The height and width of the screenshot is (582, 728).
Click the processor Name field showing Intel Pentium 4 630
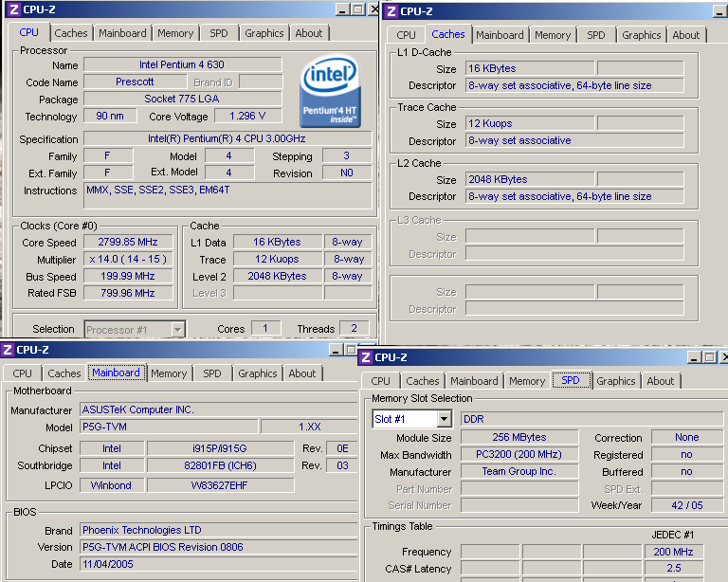[x=182, y=65]
